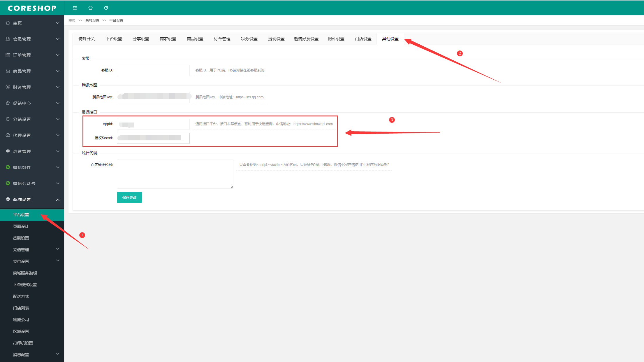This screenshot has width=644, height=362.
Task: Select the 门店设置 tab
Action: coord(363,39)
